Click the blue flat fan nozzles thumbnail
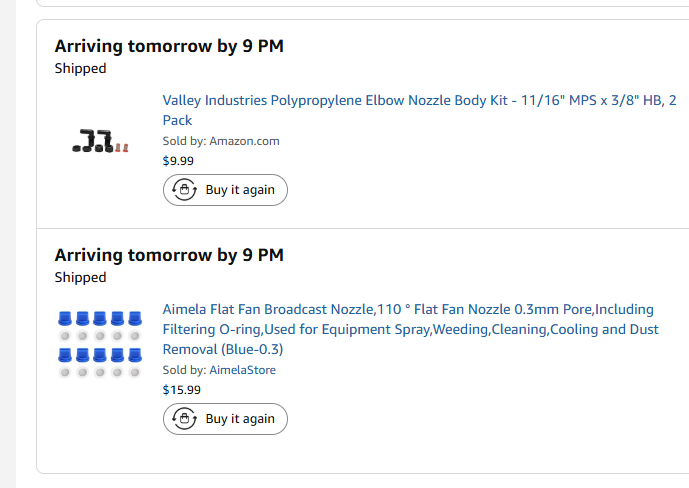Screen dimensions: 689x488 coord(100,344)
